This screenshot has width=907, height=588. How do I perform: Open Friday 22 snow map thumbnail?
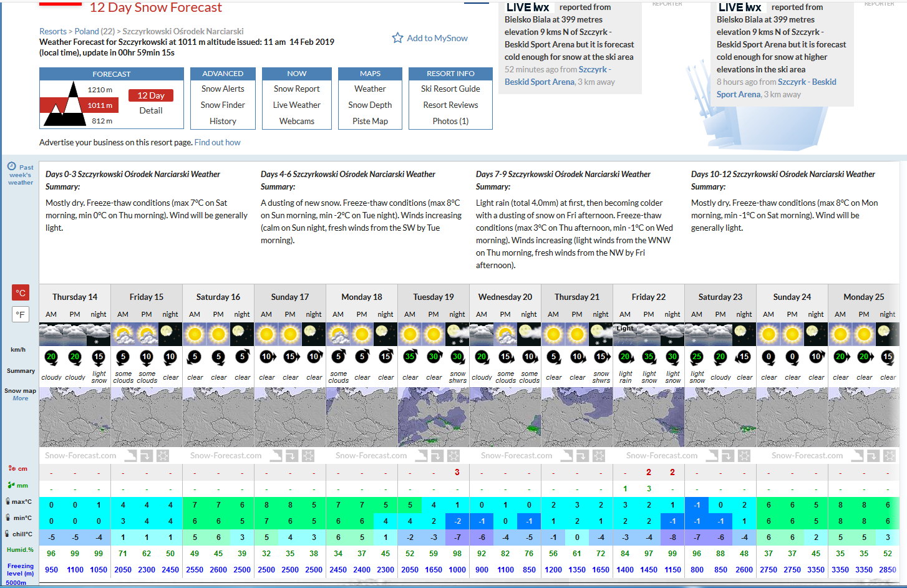point(649,417)
